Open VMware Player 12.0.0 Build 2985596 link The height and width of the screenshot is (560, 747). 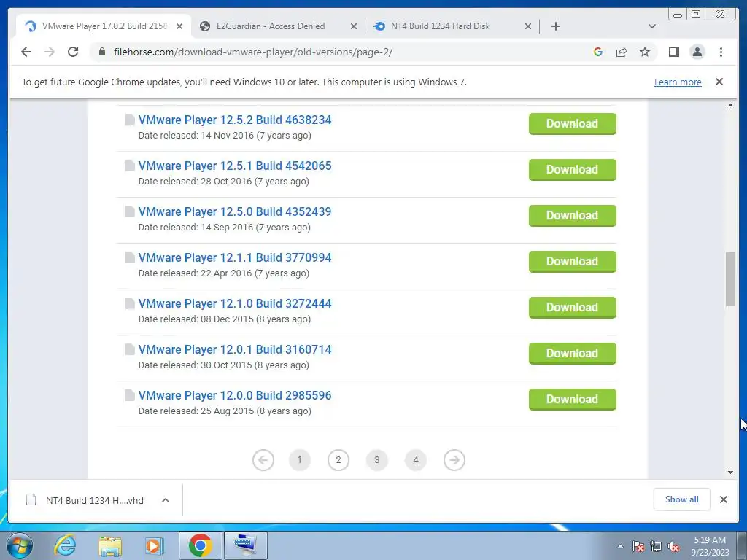point(235,395)
